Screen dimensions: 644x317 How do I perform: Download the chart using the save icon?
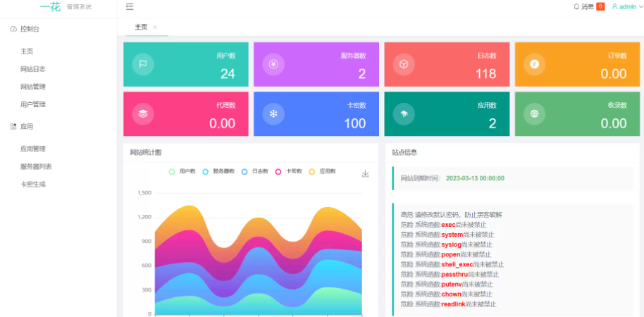365,174
